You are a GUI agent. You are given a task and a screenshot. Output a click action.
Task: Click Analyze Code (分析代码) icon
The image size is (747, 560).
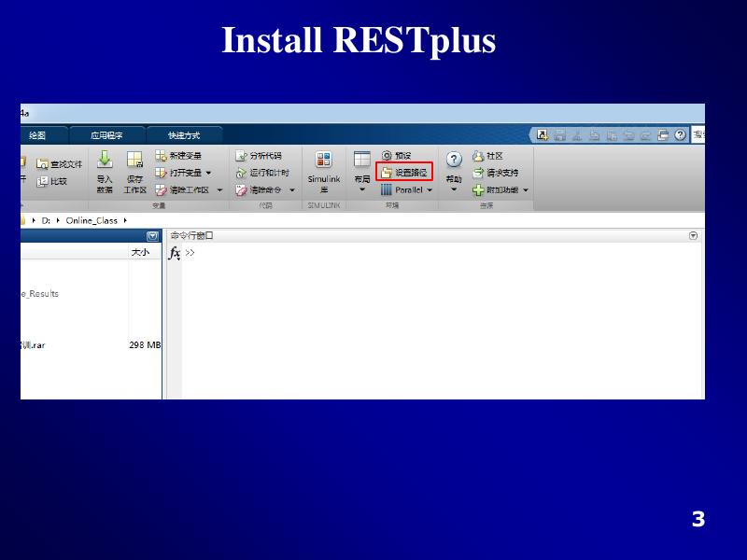(x=241, y=156)
